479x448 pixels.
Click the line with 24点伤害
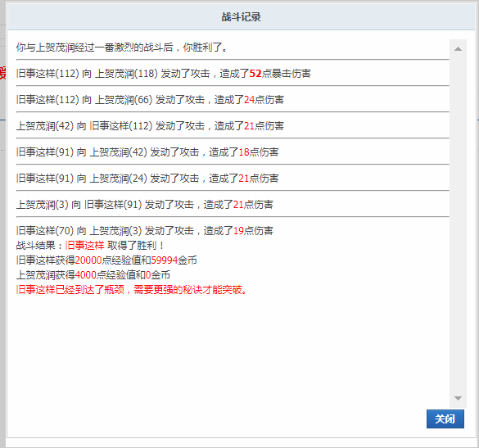[150, 100]
